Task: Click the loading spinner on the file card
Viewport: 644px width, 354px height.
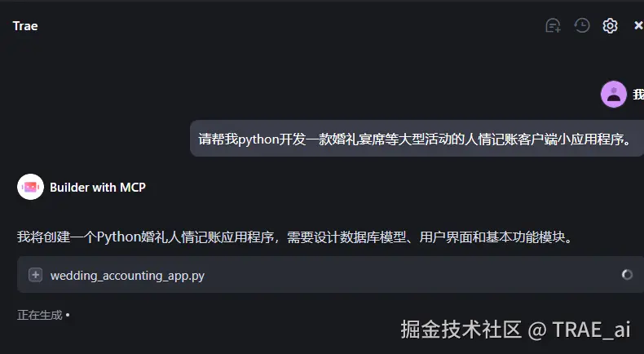Action: pos(627,274)
